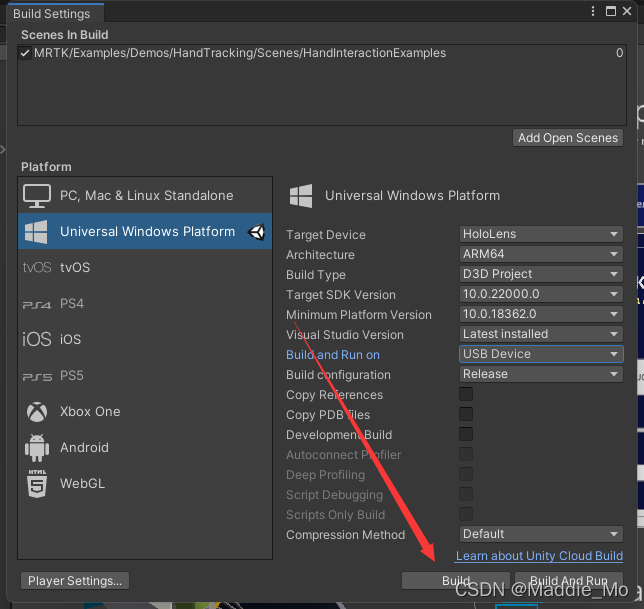The image size is (644, 609).
Task: Click scene index number 0
Action: 619,53
